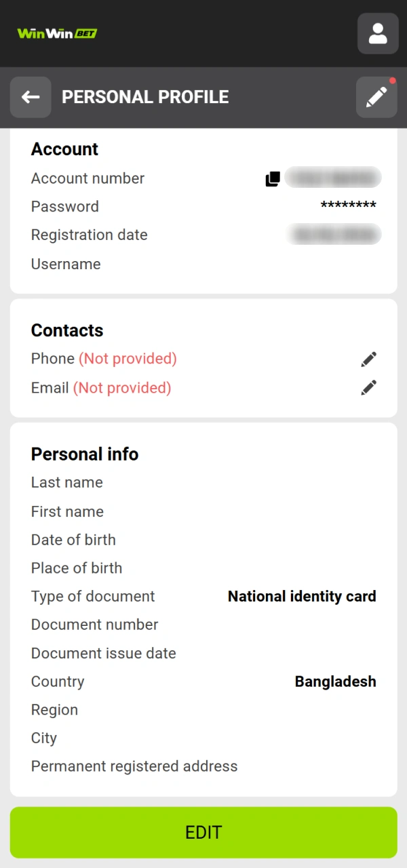
Task: Click the Phone (Not provided) text
Action: [x=104, y=359]
